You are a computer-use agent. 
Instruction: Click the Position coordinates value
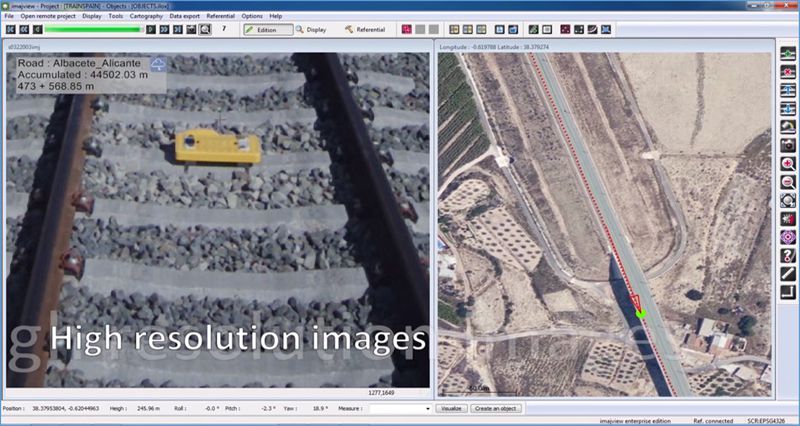click(x=66, y=409)
